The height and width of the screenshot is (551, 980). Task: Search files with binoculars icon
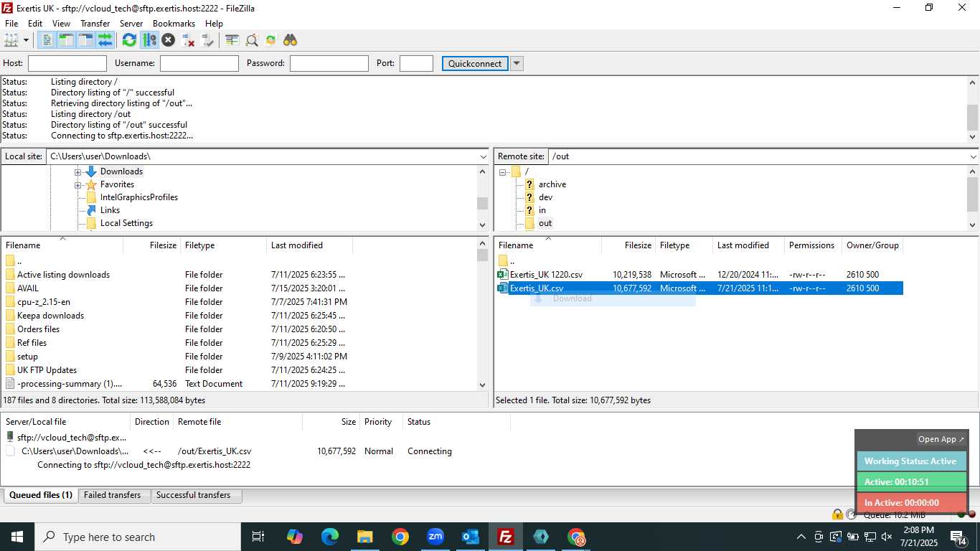[x=290, y=40]
